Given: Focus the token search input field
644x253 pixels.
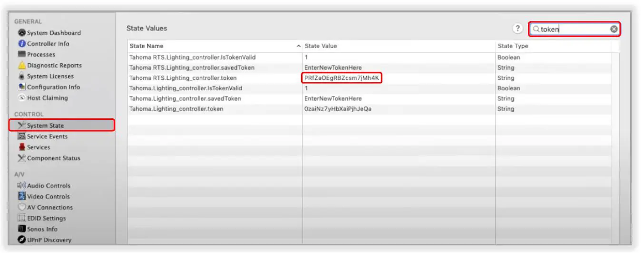Looking at the screenshot, I should (x=575, y=29).
